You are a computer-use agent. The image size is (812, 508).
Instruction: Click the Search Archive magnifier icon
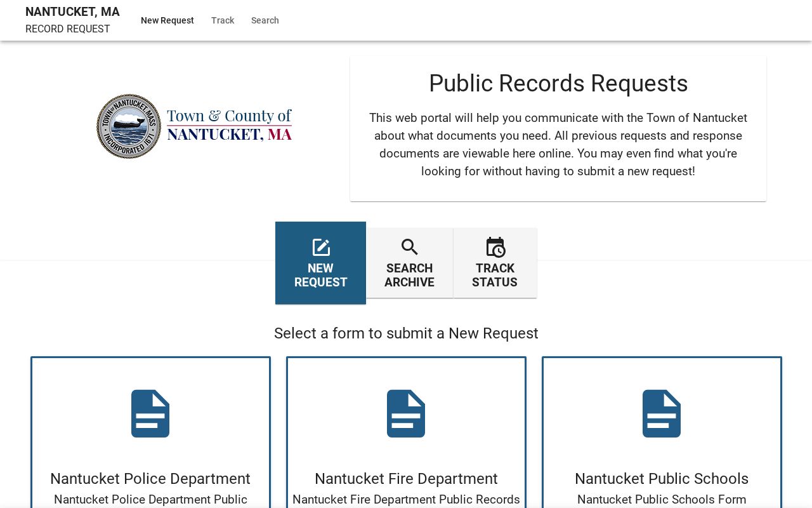[410, 247]
